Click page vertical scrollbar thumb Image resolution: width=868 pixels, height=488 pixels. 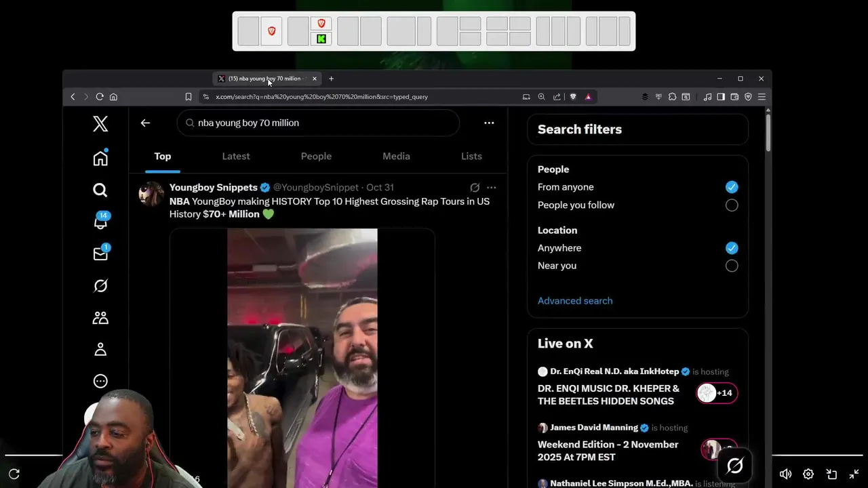[768, 133]
